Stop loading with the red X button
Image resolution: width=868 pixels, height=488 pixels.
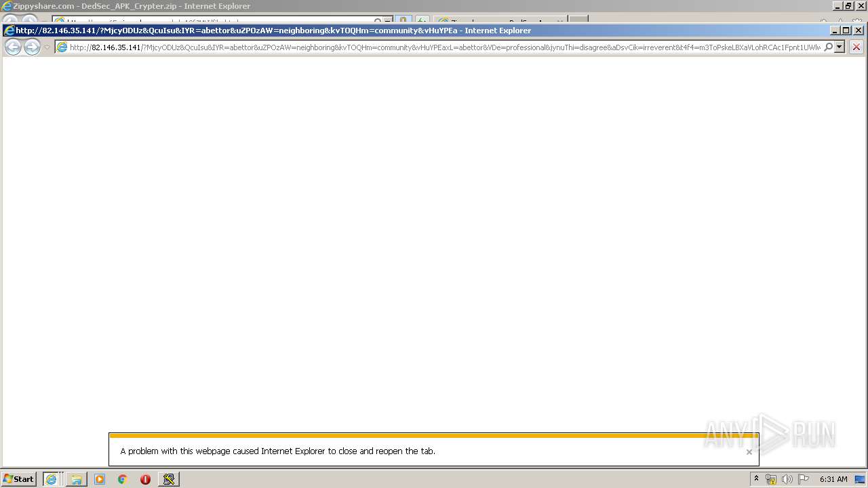(x=856, y=47)
